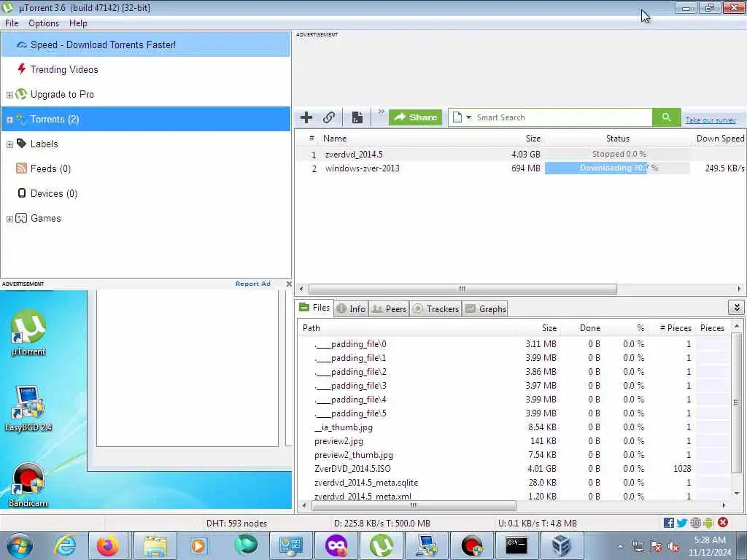Expand the Torrents (2) tree node
747x560 pixels.
(x=9, y=120)
